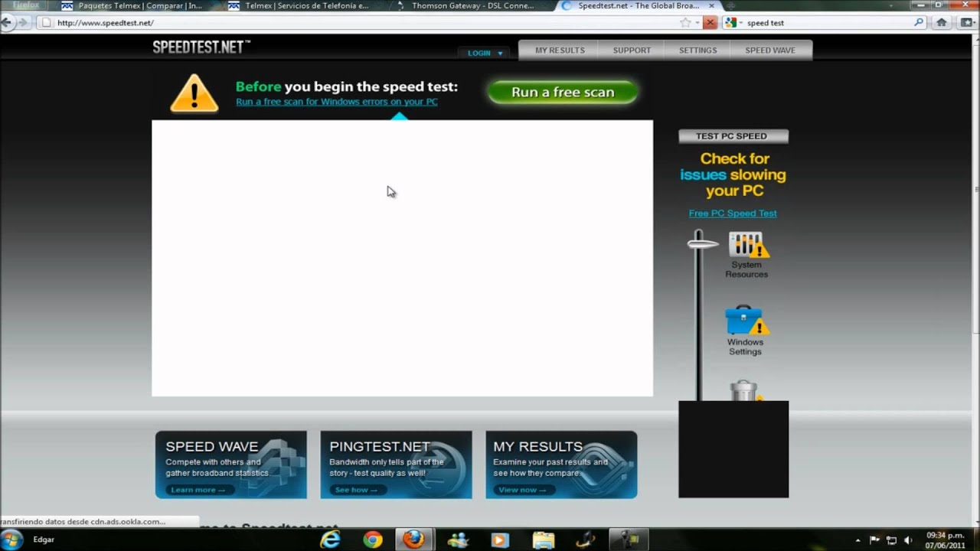Switch to the Telmex Servicios de Telefonía tab
This screenshot has width=980, height=551.
[301, 6]
